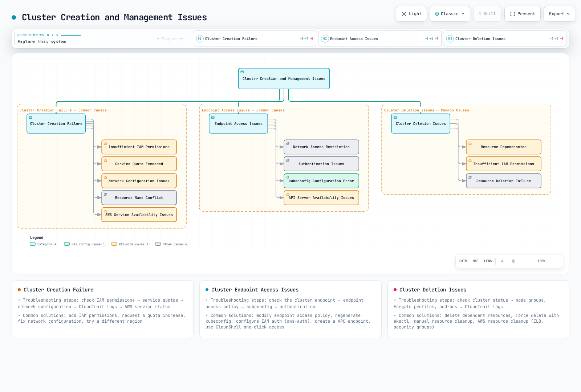Select the Authentication Issues node
Screen dimensions: 581x392
(x=321, y=164)
